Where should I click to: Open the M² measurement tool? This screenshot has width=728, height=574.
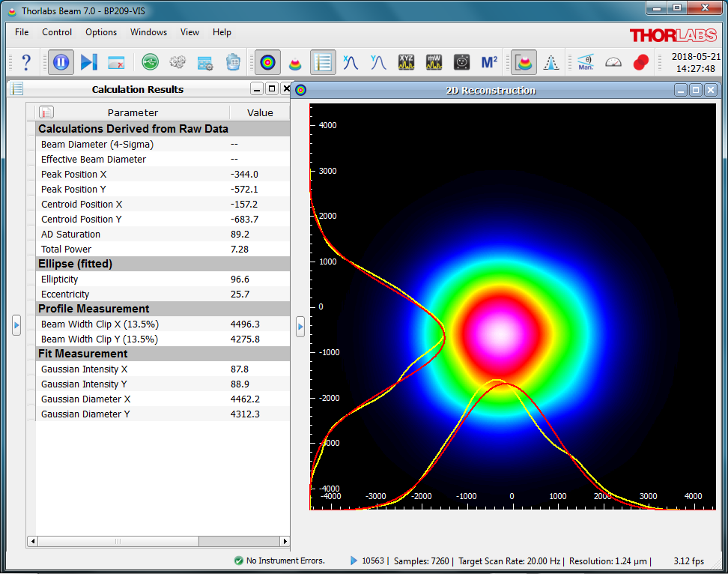(x=490, y=62)
